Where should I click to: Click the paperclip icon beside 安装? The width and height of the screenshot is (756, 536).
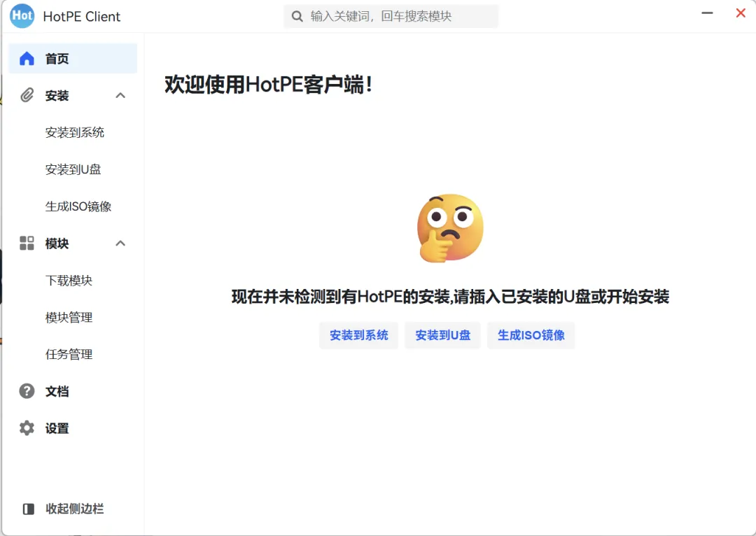click(x=27, y=95)
